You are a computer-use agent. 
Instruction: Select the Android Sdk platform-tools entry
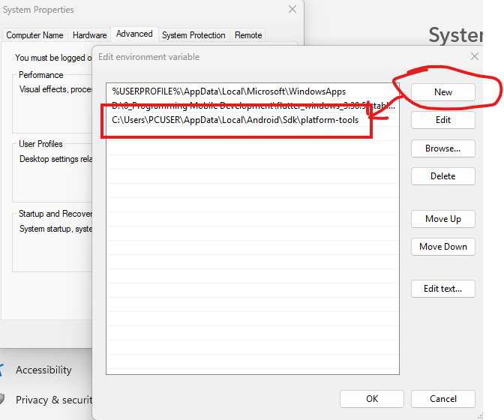(235, 120)
